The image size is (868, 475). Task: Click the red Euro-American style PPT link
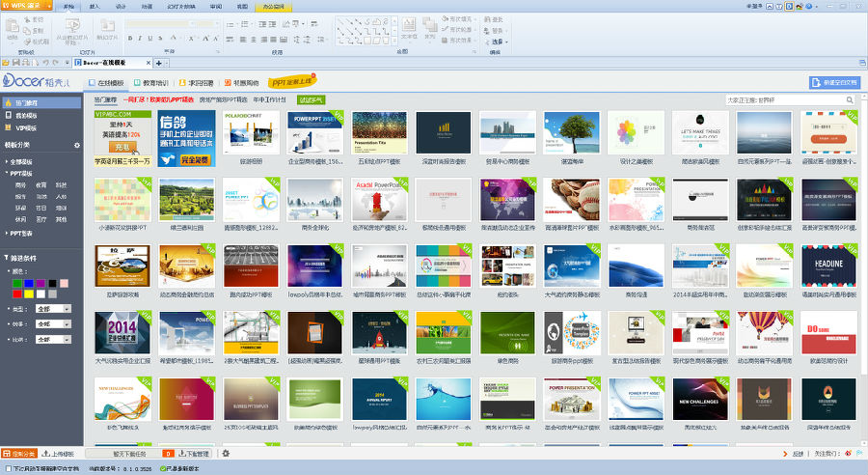(x=158, y=99)
